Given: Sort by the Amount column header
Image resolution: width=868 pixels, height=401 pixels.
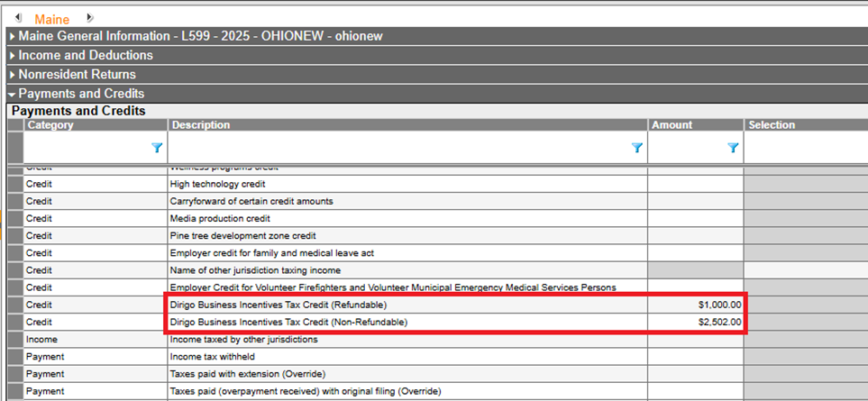Looking at the screenshot, I should point(695,125).
